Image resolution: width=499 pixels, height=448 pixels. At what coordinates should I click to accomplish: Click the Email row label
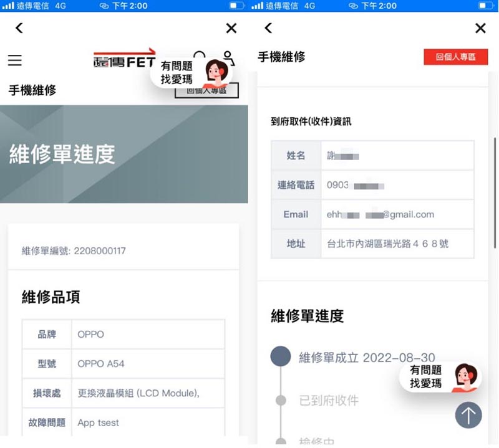pyautogui.click(x=296, y=214)
